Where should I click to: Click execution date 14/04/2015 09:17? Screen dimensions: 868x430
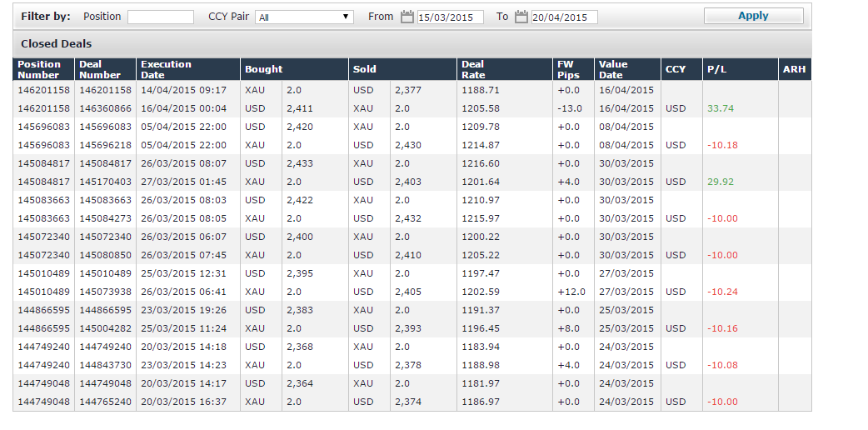tap(183, 90)
